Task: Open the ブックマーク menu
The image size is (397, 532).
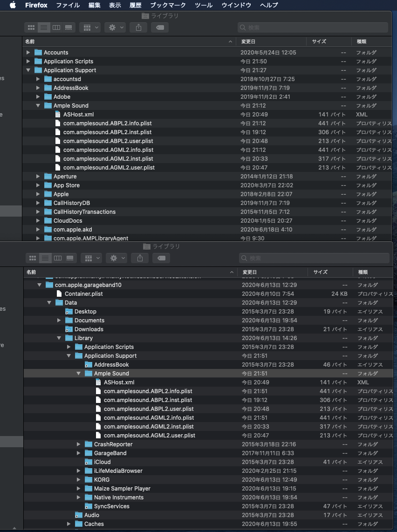Action: click(x=168, y=5)
